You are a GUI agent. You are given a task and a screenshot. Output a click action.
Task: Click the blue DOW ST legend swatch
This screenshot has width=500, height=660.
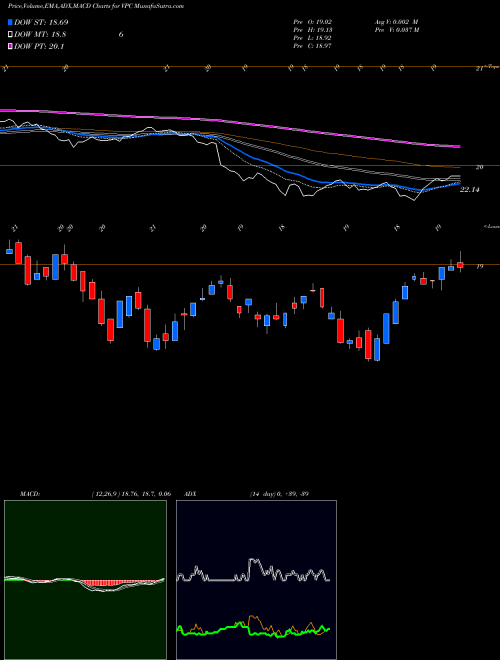pos(11,22)
